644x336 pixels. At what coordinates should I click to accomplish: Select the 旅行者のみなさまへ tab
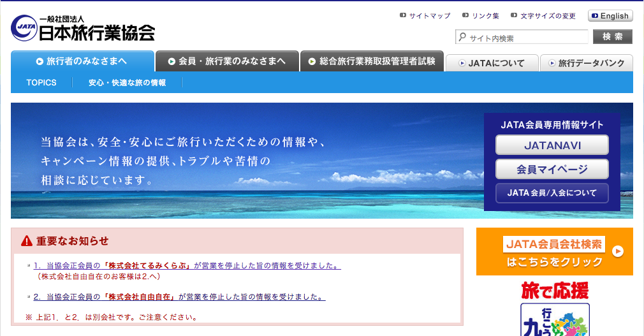pos(82,61)
